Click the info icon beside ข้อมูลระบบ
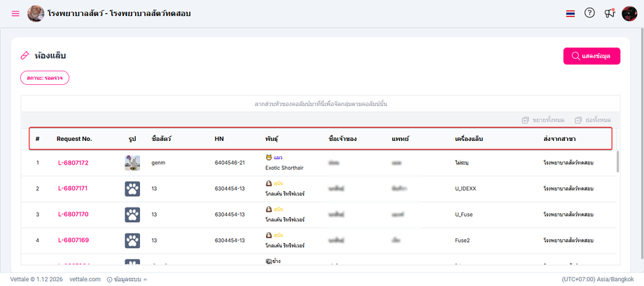Image resolution: width=644 pixels, height=286 pixels. click(109, 280)
